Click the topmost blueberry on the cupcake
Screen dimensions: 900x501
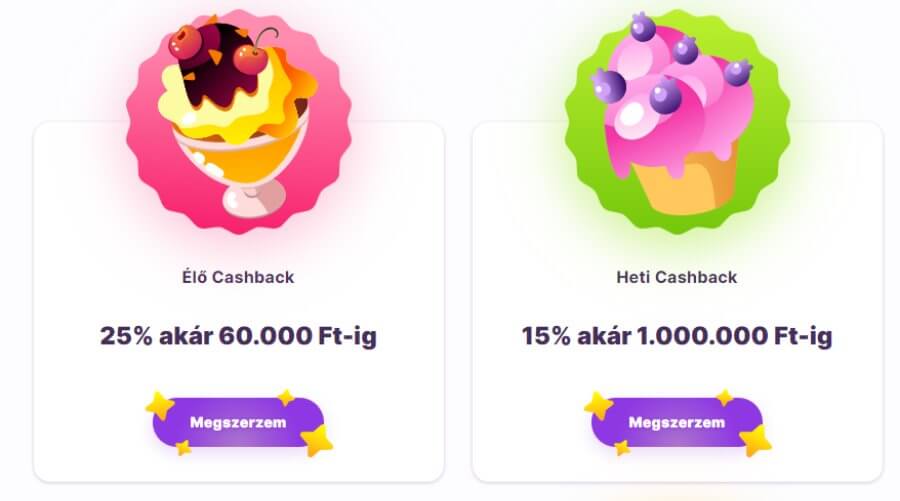click(643, 27)
